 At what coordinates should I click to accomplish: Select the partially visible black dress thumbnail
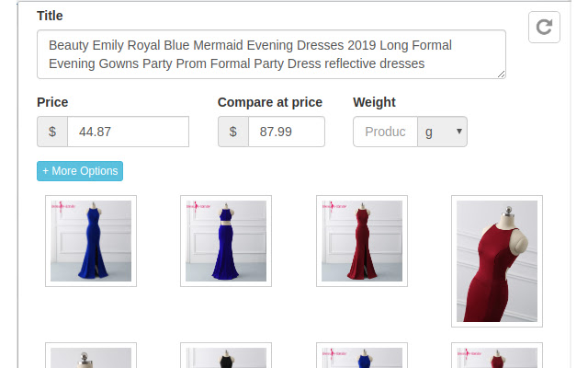click(x=226, y=357)
